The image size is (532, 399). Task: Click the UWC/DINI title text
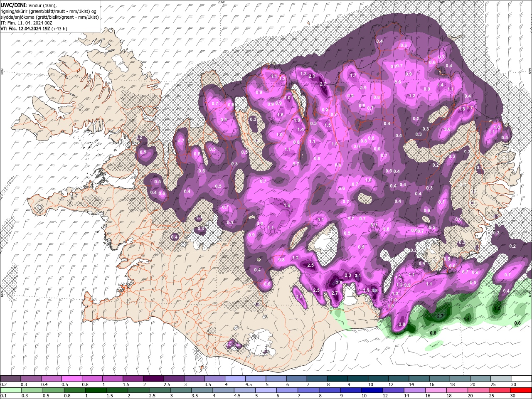click(x=13, y=5)
